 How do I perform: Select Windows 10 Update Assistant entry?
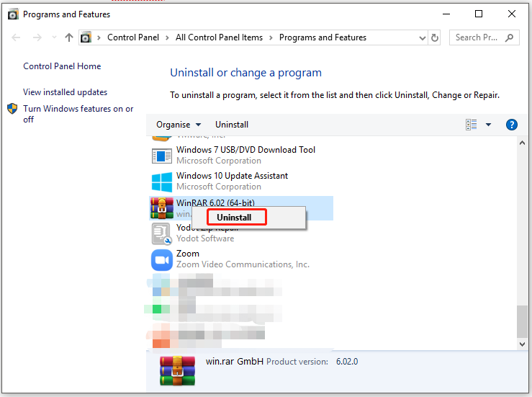pyautogui.click(x=241, y=182)
